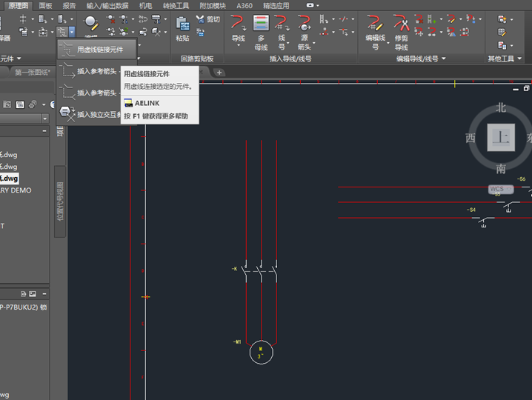This screenshot has height=400, width=532.
Task: Choose 用虚线链接元件 from dropdown list
Action: tap(99, 50)
